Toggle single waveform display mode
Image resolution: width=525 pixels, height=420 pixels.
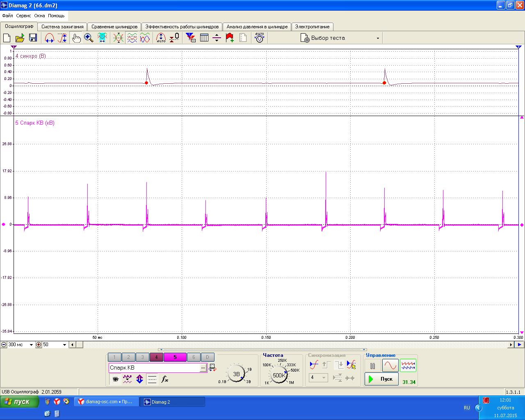click(390, 365)
